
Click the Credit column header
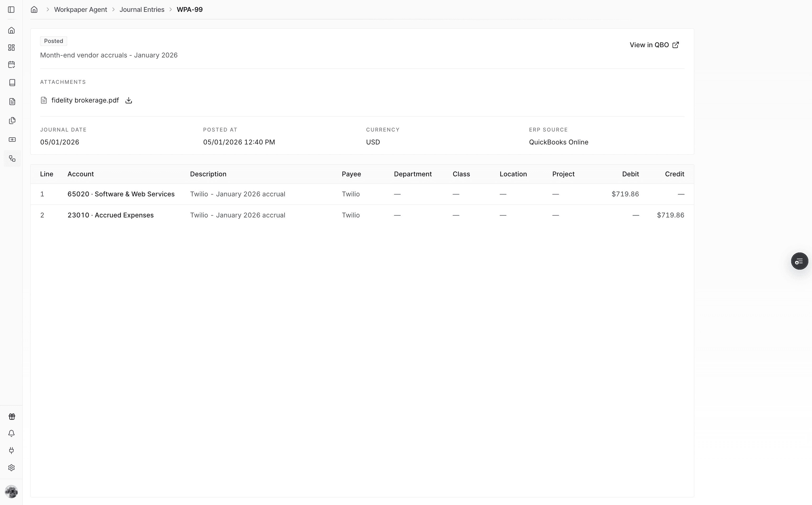click(674, 174)
